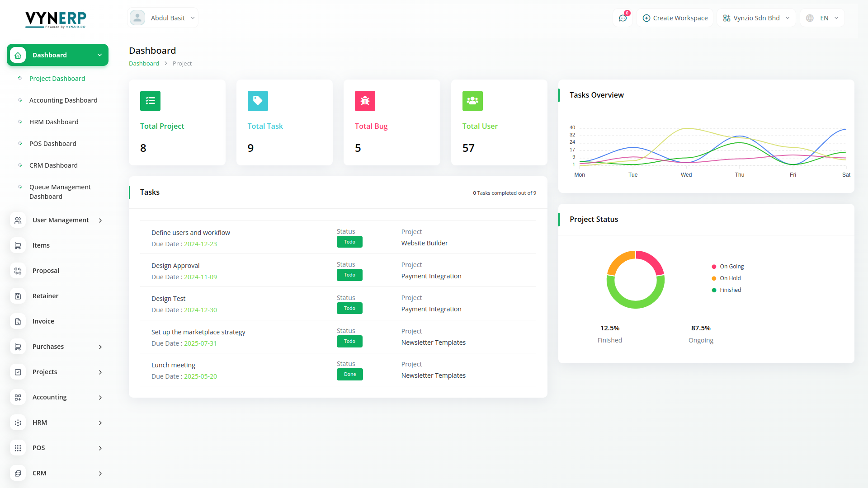This screenshot has width=868, height=488.
Task: Click the Total Bug red icon
Action: point(365,101)
